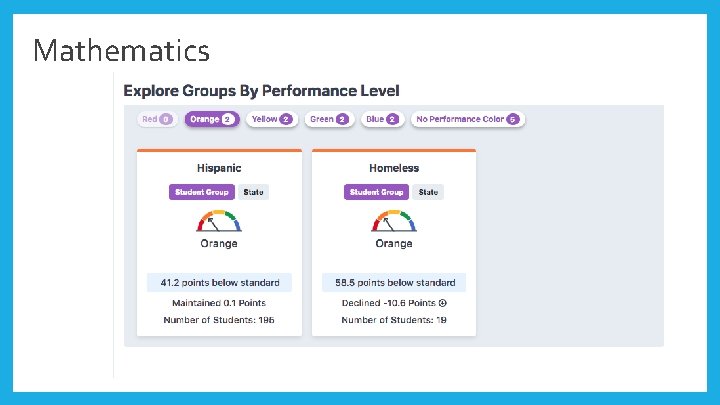Click the 41.2 points below standard banner

(219, 282)
